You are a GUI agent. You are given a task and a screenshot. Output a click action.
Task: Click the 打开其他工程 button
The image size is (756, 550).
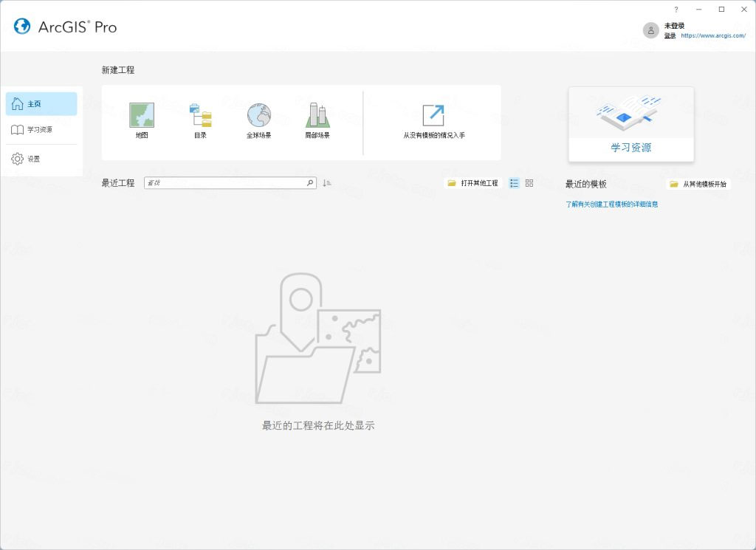click(x=472, y=182)
